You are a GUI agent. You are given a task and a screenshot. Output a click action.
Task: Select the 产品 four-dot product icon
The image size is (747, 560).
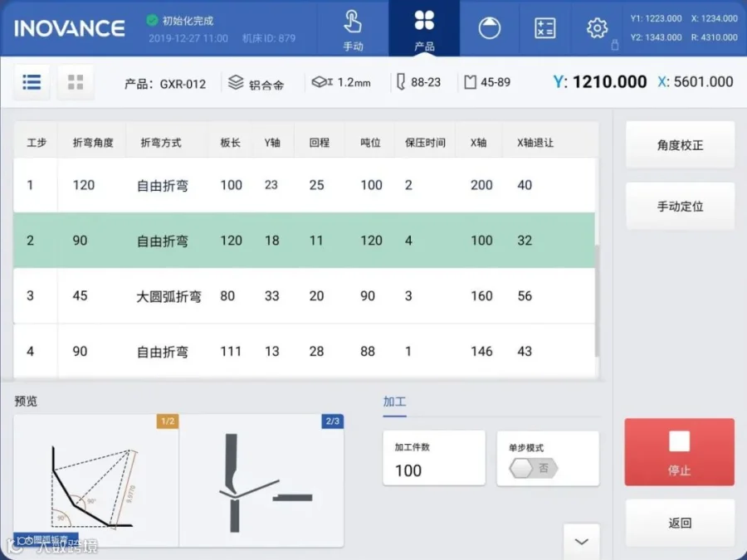[424, 29]
